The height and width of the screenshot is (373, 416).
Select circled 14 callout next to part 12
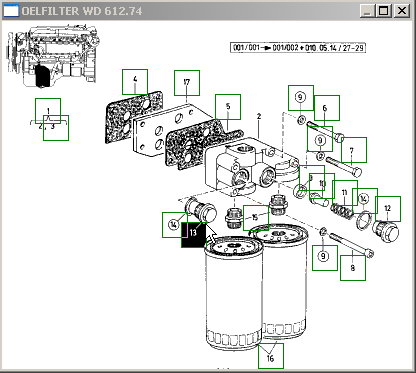[x=365, y=201]
